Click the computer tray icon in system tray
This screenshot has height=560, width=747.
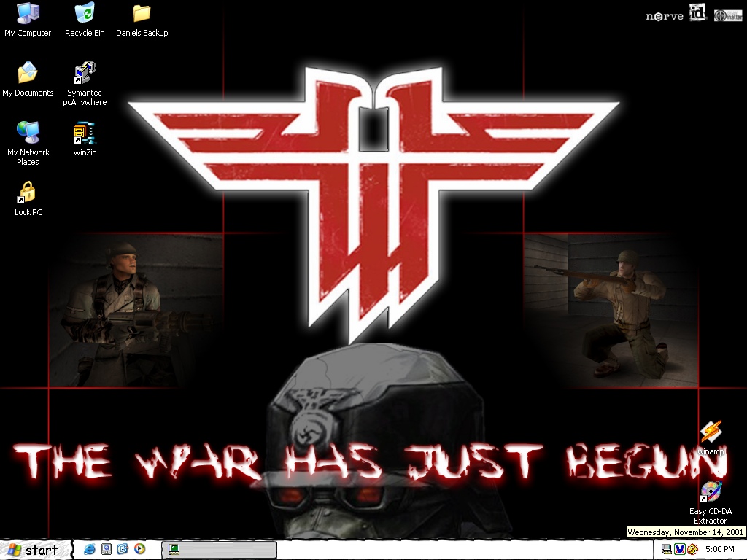666,549
